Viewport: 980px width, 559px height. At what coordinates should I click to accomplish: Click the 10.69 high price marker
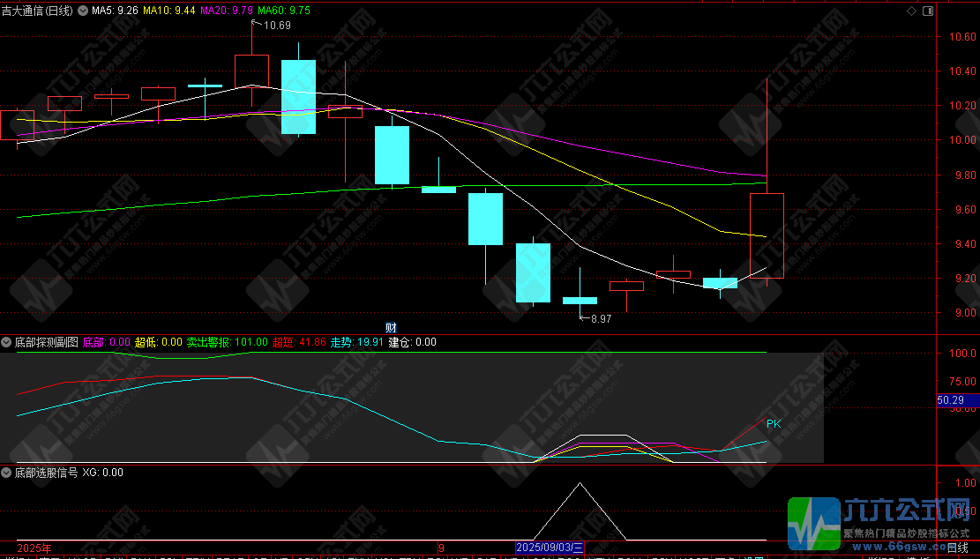(276, 26)
